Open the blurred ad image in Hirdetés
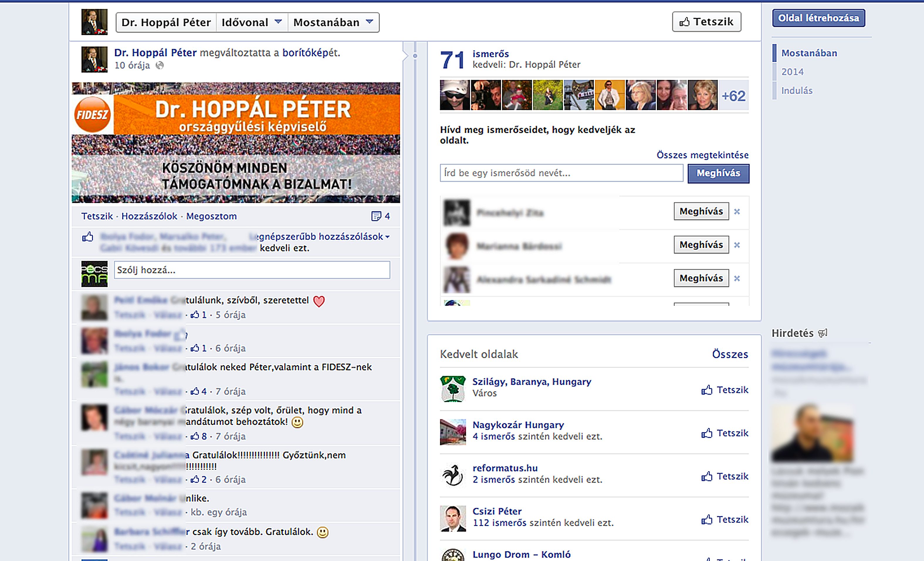The height and width of the screenshot is (561, 924). (x=812, y=433)
